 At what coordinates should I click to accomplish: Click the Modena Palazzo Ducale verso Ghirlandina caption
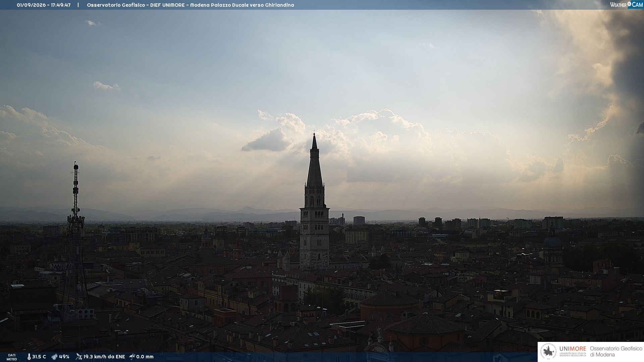click(x=242, y=5)
